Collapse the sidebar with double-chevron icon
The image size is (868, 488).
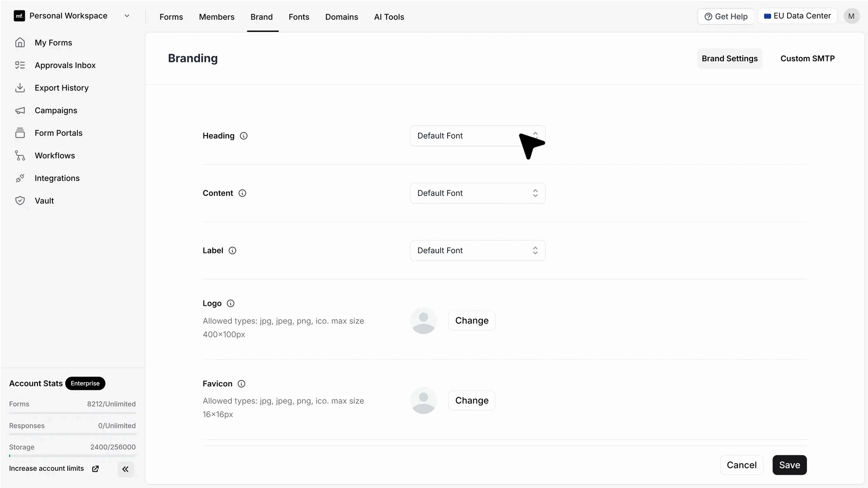tap(125, 469)
